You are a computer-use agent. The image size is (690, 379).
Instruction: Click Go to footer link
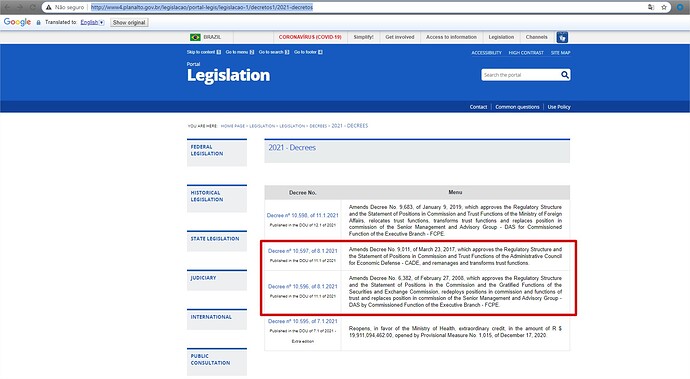click(x=308, y=52)
